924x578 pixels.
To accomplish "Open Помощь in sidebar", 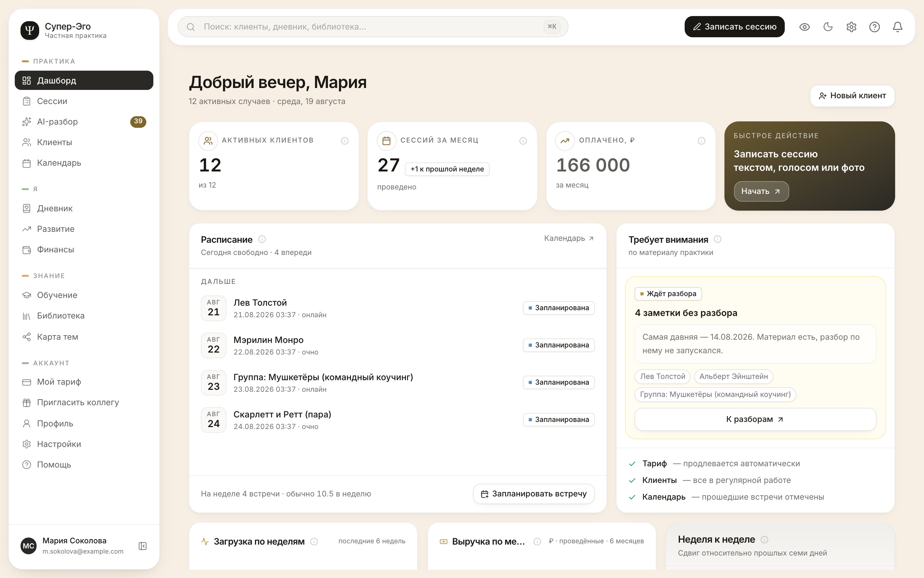I will coord(84,465).
